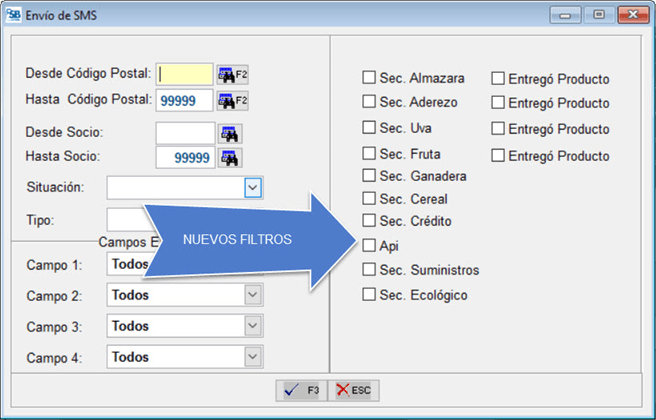Minimize the Envío de SMS window
Viewport: 656px width, 420px height.
click(565, 15)
